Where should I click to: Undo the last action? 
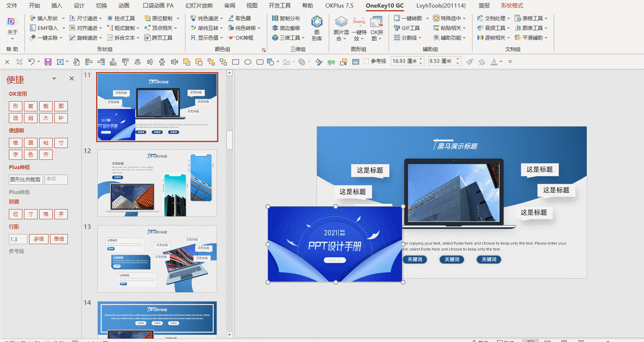[32, 62]
